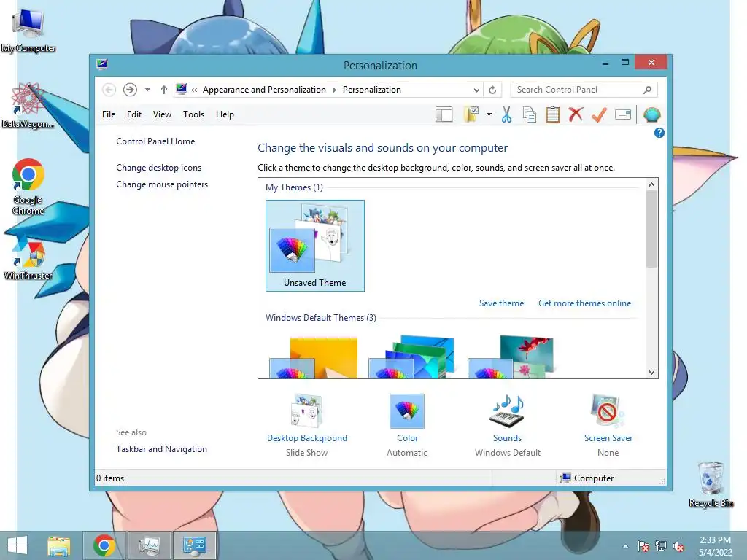
Task: Click the system monitor taskbar icon
Action: (150, 545)
